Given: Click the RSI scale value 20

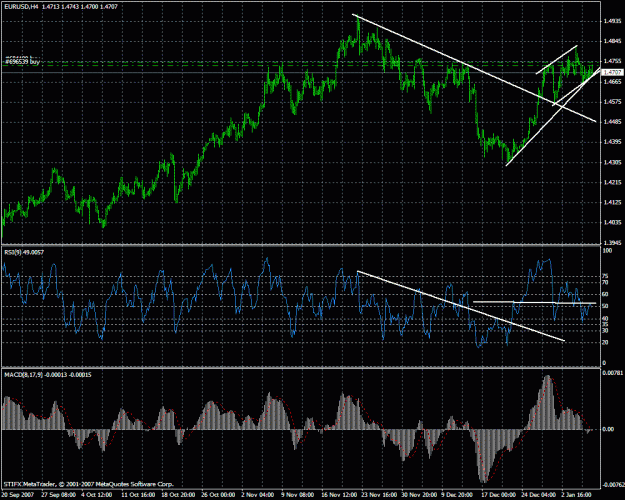Looking at the screenshot, I should (x=606, y=343).
